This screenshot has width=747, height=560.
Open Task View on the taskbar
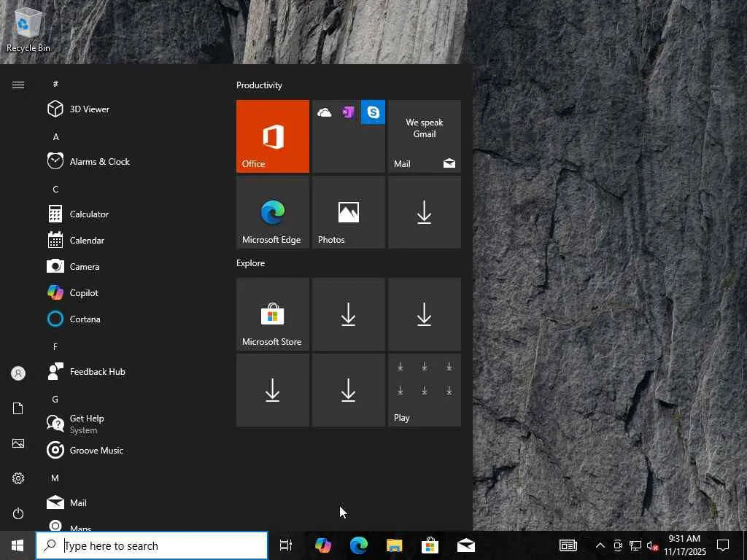pos(286,545)
